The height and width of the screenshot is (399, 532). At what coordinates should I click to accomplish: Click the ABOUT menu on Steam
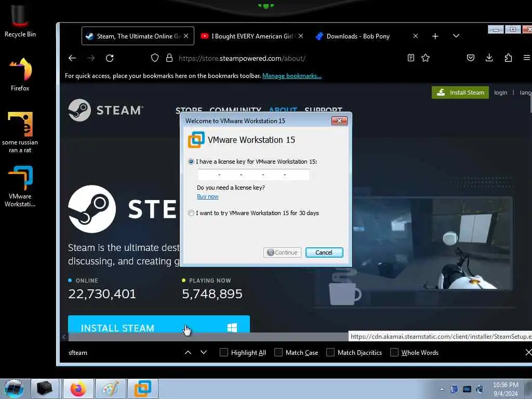(x=283, y=110)
